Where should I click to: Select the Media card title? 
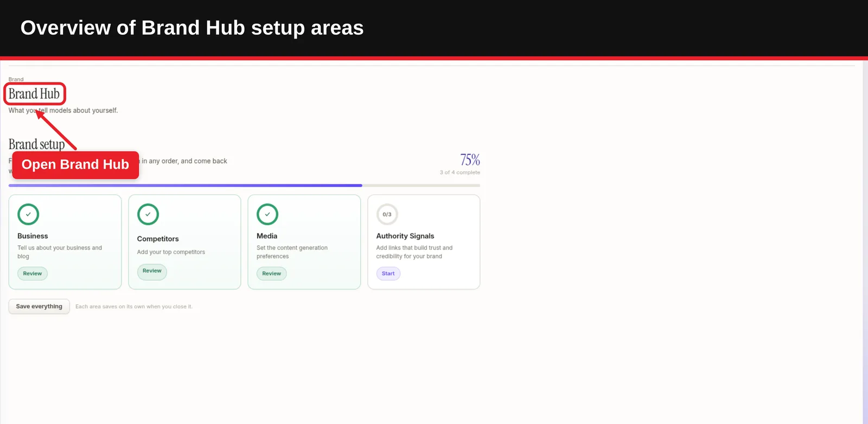(267, 236)
